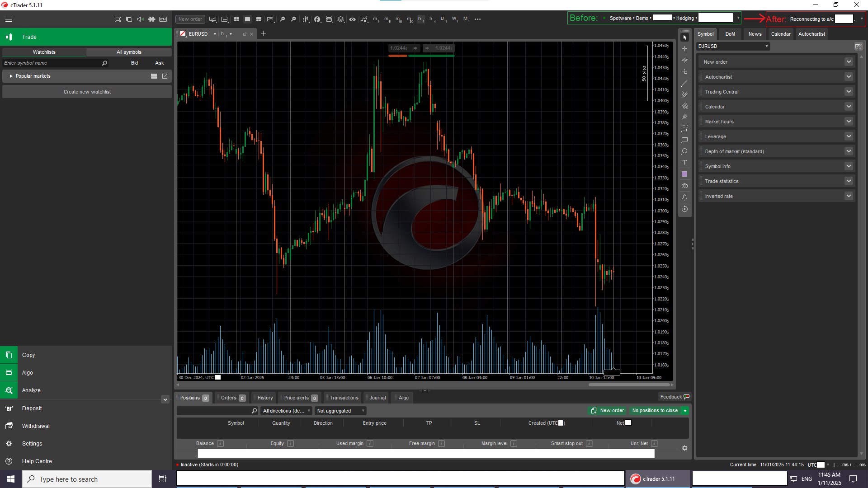This screenshot has width=868, height=488.
Task: Select the ellipse shape tool
Action: point(684,151)
